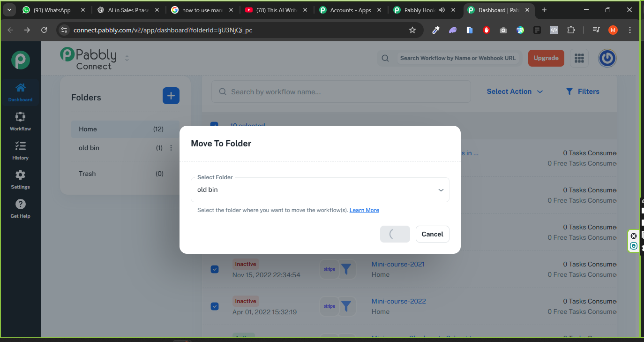
Task: Bookmark this page with star icon
Action: (x=412, y=30)
